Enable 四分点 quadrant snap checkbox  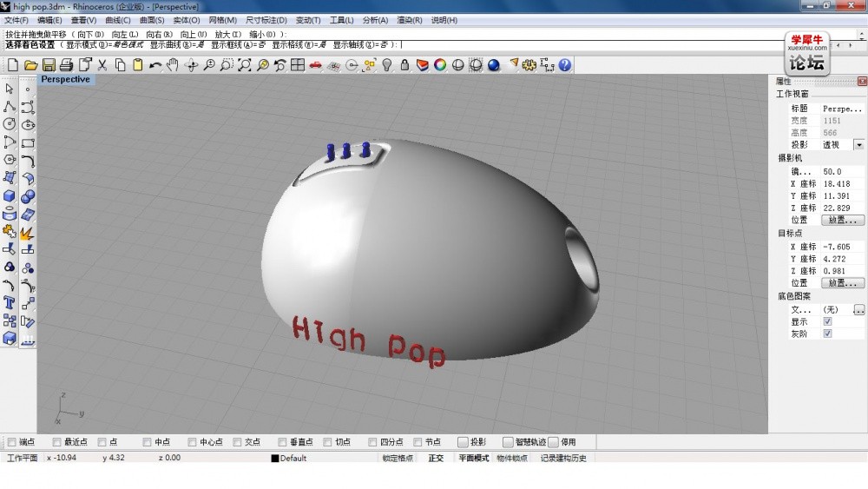pos(372,442)
